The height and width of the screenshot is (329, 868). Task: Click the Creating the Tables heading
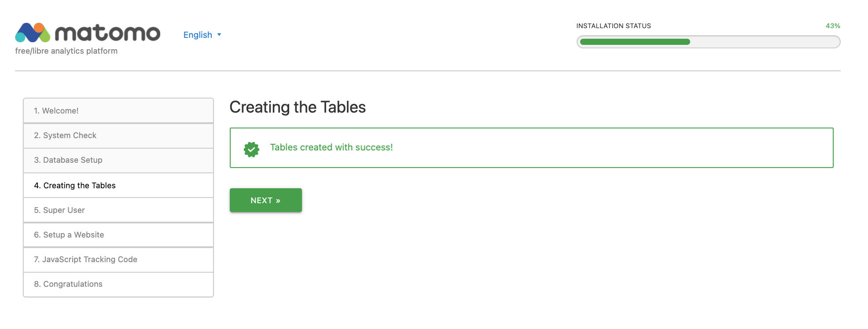click(x=298, y=107)
